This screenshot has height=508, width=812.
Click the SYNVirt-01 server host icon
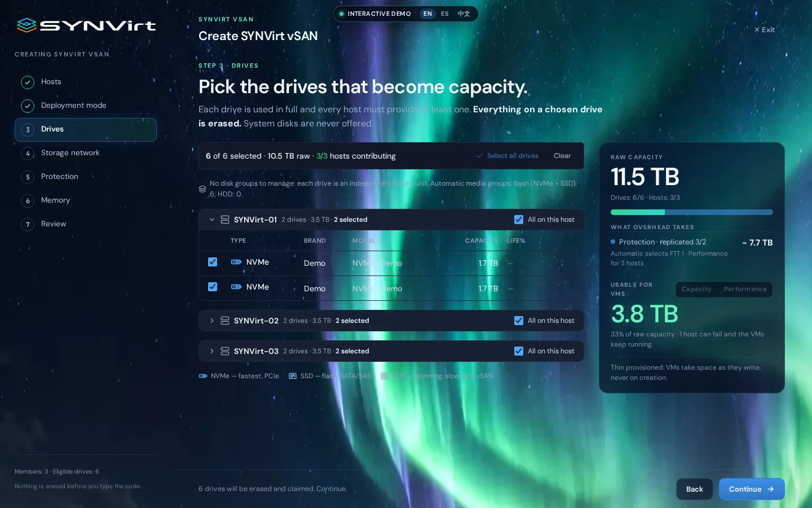point(224,220)
